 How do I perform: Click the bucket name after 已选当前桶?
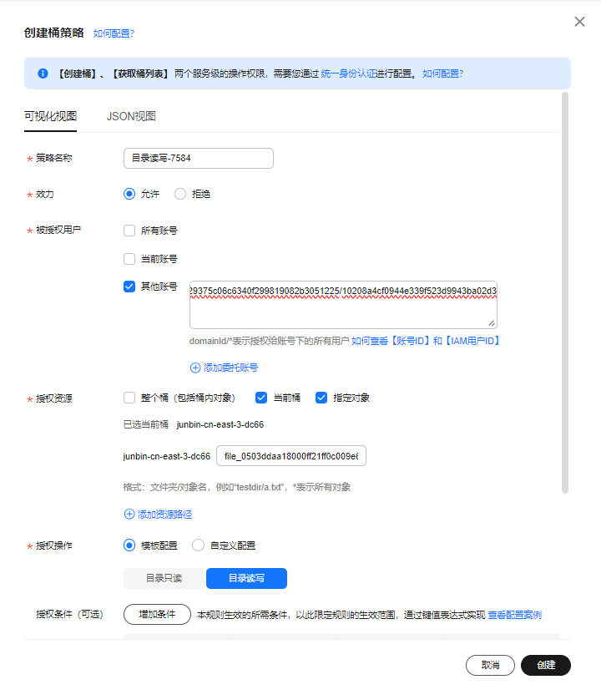point(220,424)
